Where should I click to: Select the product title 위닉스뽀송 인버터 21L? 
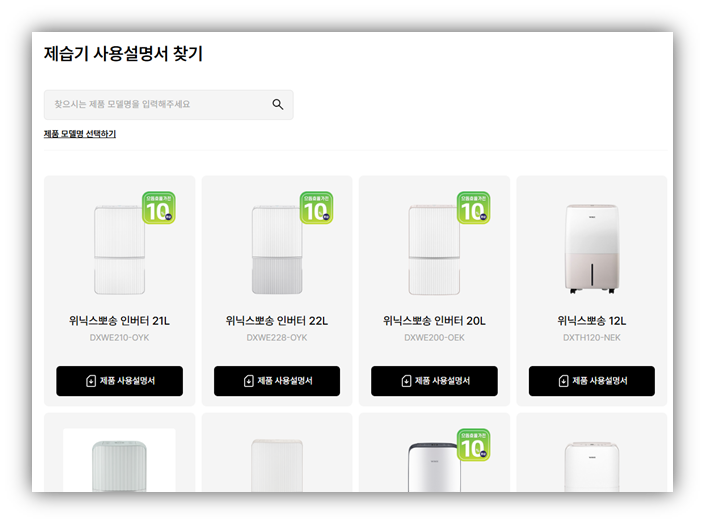[x=120, y=321]
